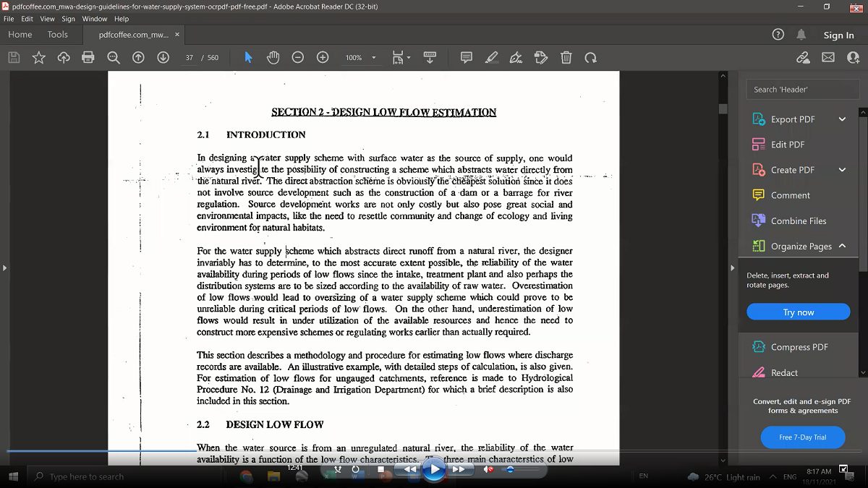
Task: Activate the Selection arrow tool
Action: tap(248, 58)
